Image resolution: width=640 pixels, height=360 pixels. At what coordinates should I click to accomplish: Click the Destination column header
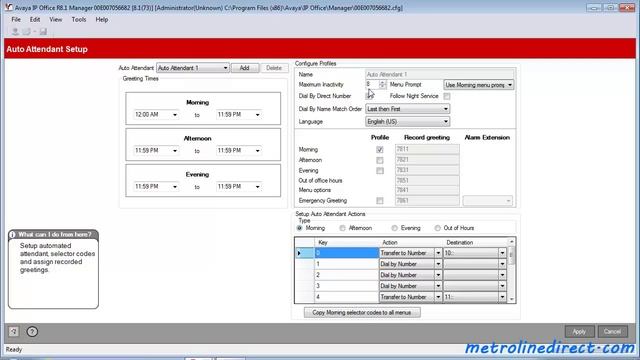pyautogui.click(x=475, y=242)
